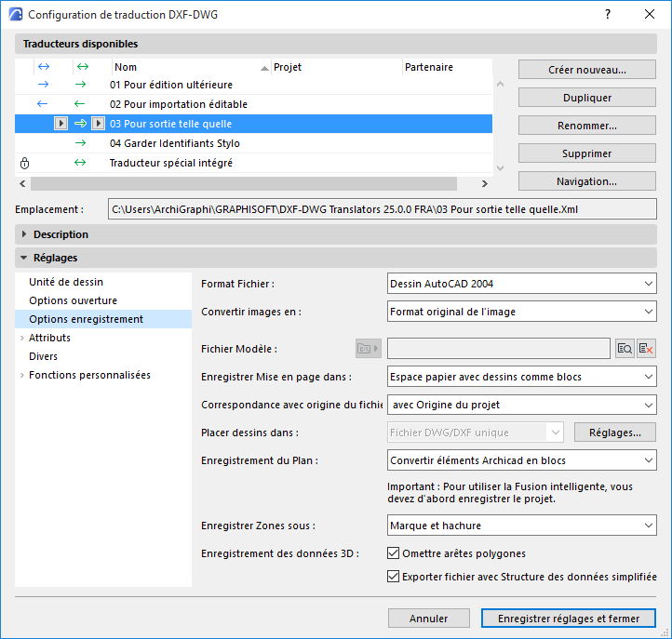
Task: Select Traducteur spécial intégré row
Action: pyautogui.click(x=253, y=163)
